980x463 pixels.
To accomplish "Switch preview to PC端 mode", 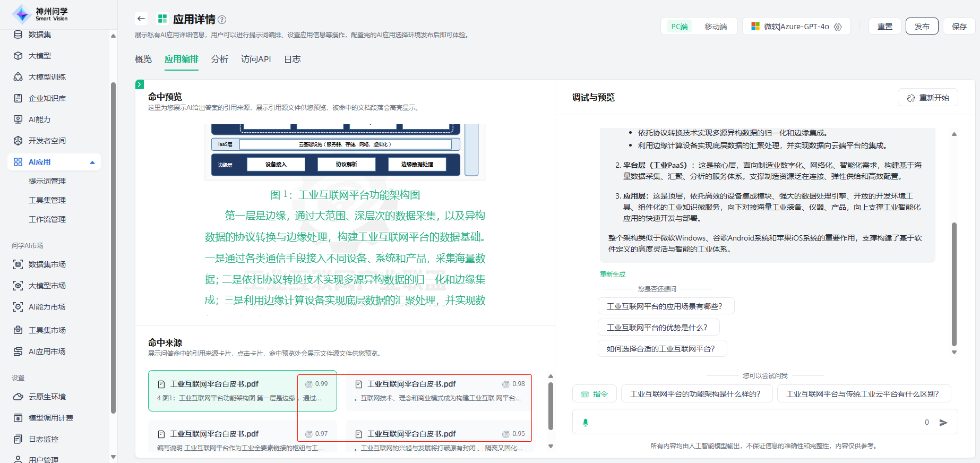I will (679, 27).
